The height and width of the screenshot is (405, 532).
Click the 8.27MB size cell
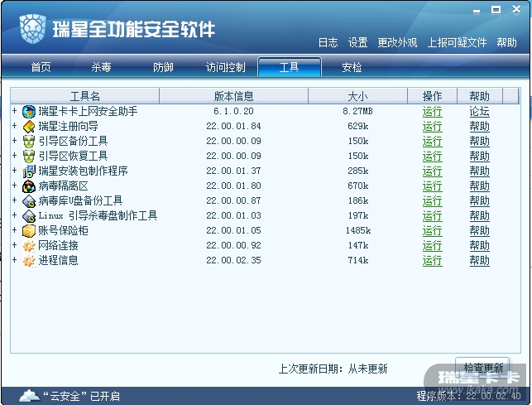point(357,111)
